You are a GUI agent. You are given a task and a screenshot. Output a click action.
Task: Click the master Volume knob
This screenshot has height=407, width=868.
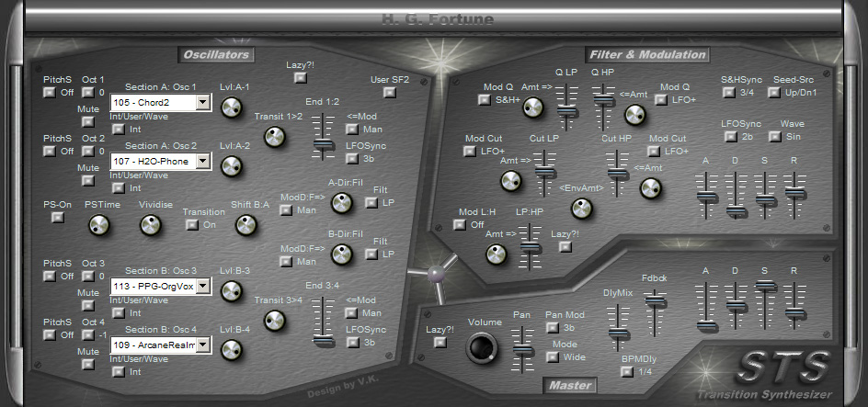point(481,348)
